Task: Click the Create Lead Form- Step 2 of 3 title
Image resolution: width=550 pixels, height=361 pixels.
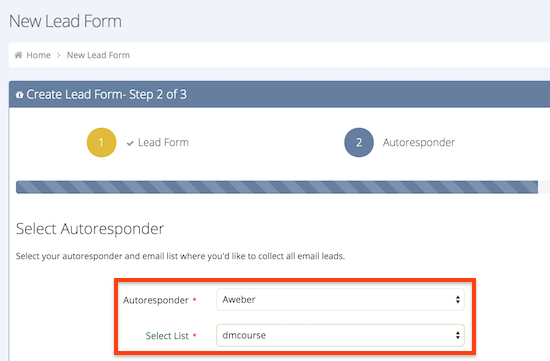Action: coord(107,94)
